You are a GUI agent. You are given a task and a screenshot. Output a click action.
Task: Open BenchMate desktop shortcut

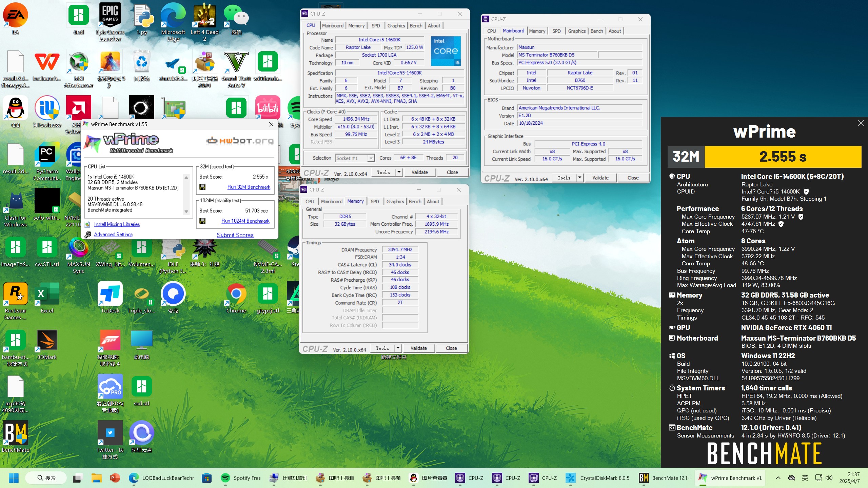coord(16,436)
